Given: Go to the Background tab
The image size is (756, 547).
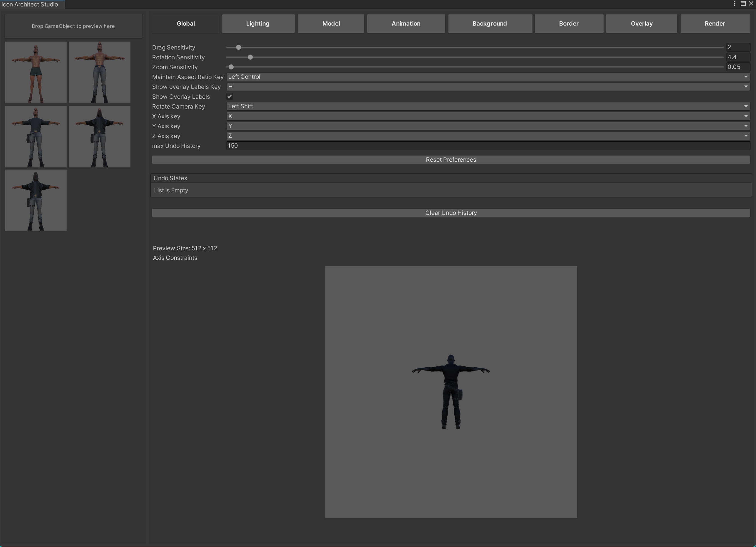Looking at the screenshot, I should [x=489, y=24].
